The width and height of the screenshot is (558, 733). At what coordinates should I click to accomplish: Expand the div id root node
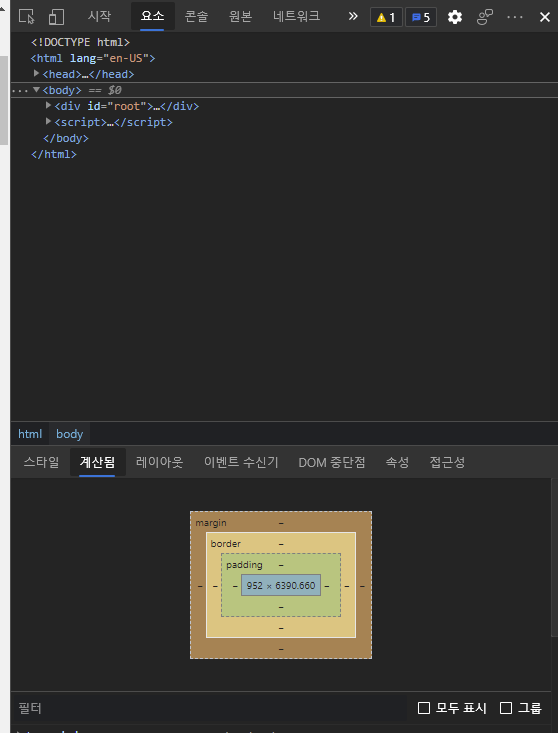[x=48, y=106]
